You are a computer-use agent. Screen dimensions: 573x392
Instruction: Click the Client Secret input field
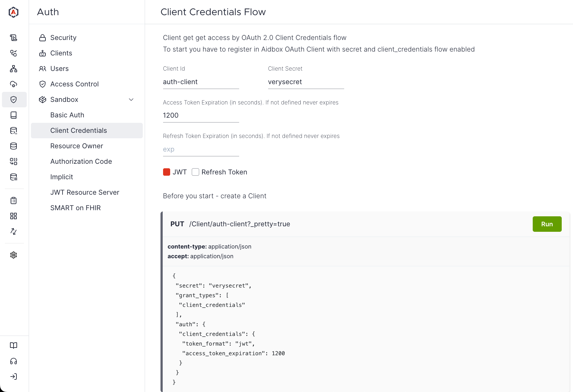click(306, 82)
